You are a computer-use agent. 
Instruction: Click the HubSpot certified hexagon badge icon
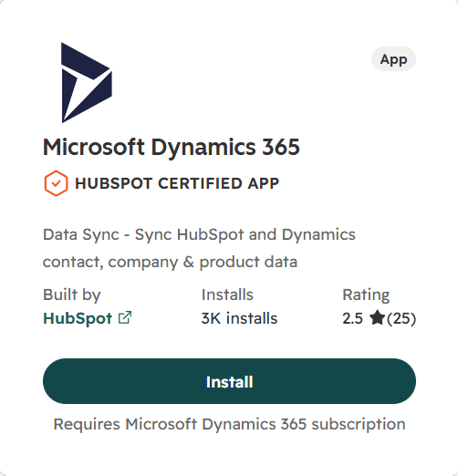(x=56, y=183)
